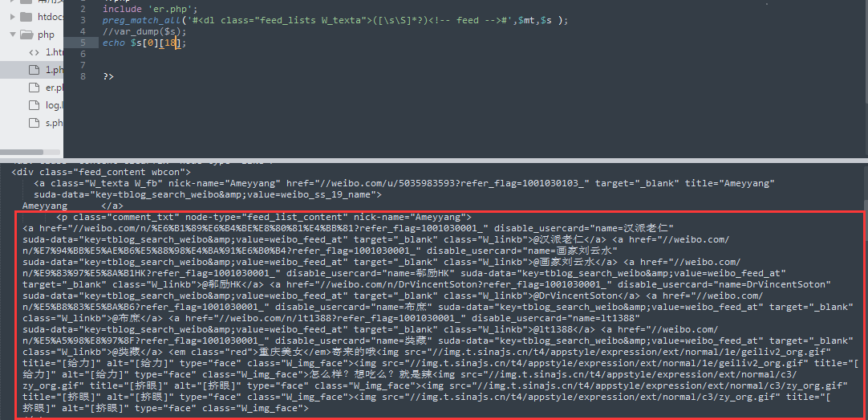Select the er.php file in sidebar
The height and width of the screenshot is (420, 868).
[x=55, y=88]
